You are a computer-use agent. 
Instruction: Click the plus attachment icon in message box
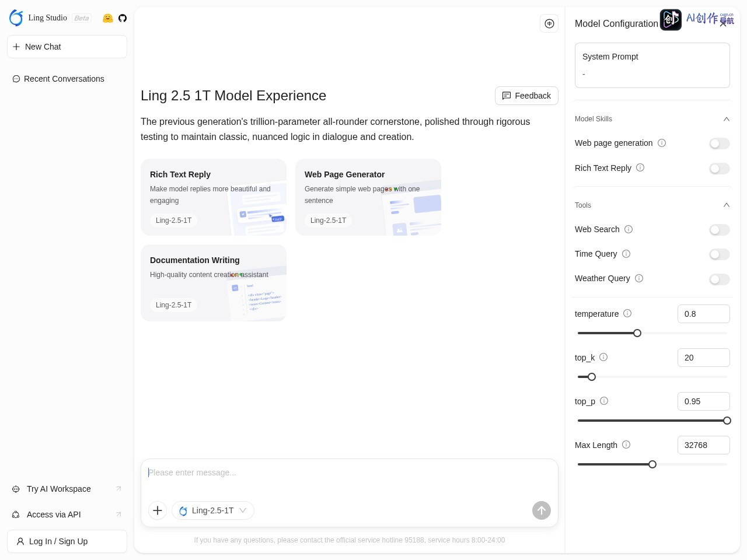(158, 510)
